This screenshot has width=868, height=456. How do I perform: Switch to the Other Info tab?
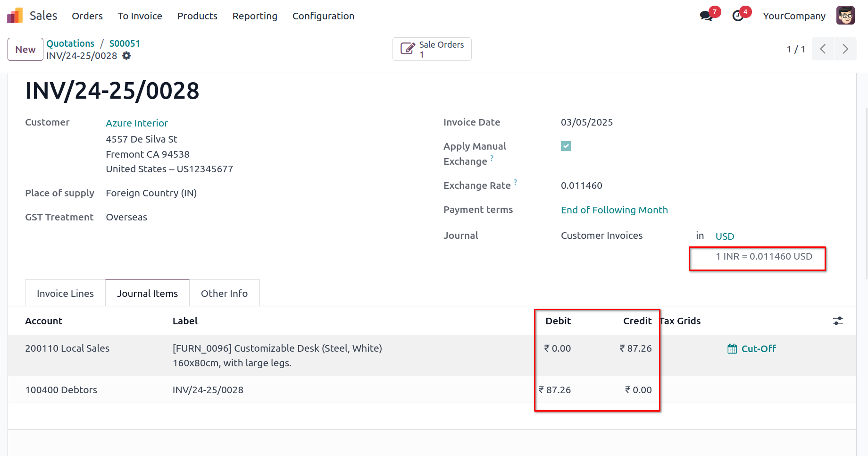(x=224, y=294)
